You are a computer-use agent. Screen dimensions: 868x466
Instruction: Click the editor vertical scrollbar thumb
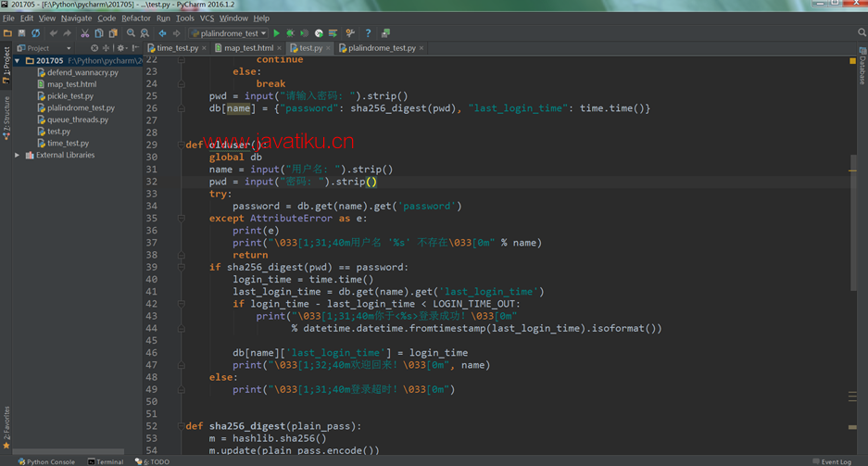(852, 222)
